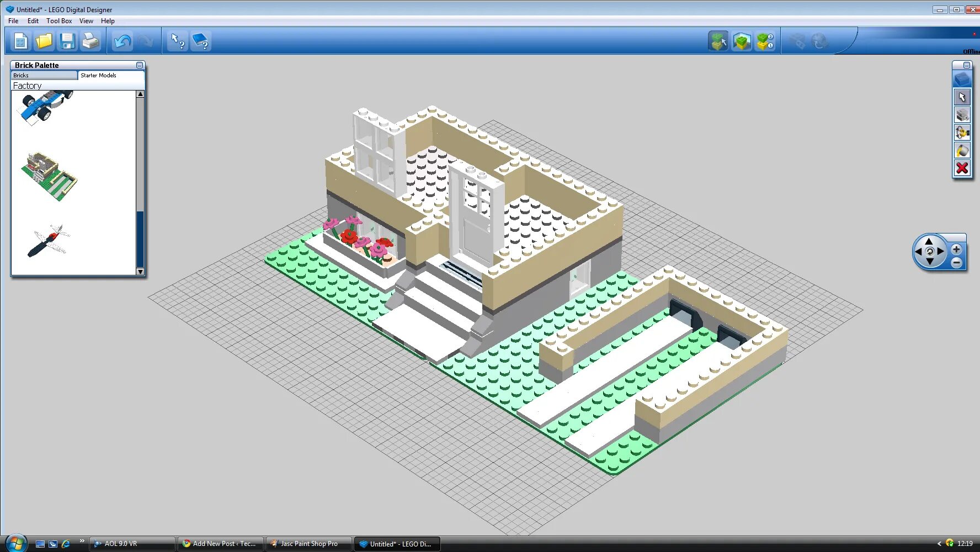Viewport: 980px width, 552px height.
Task: Switch to Building Guide mode icon
Action: (765, 41)
